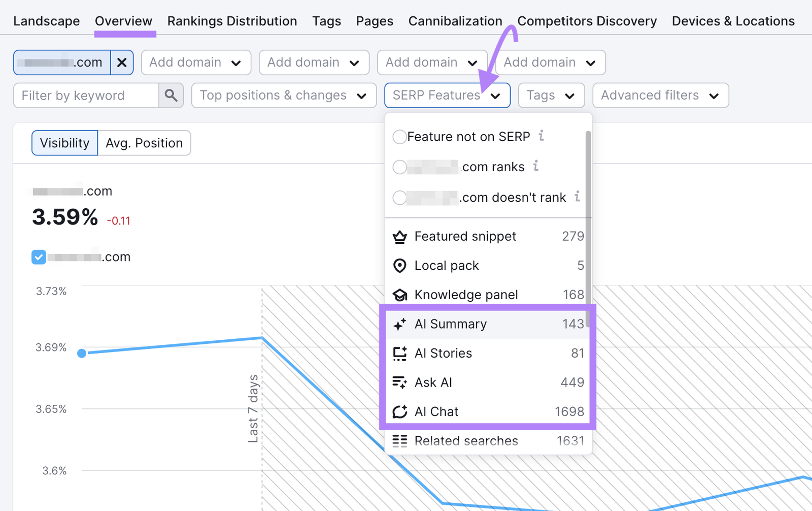Switch to the Rankings Distribution tab

click(x=232, y=21)
